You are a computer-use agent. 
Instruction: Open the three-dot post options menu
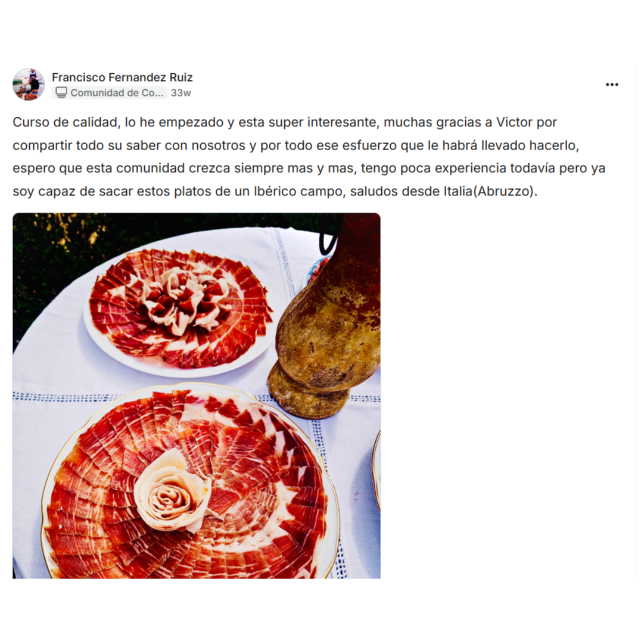click(612, 85)
